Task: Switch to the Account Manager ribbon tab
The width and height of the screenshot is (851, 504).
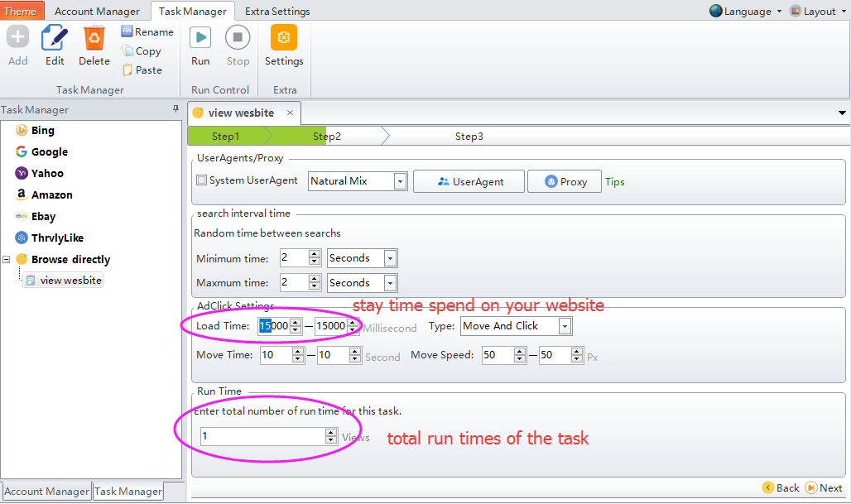Action: [98, 11]
